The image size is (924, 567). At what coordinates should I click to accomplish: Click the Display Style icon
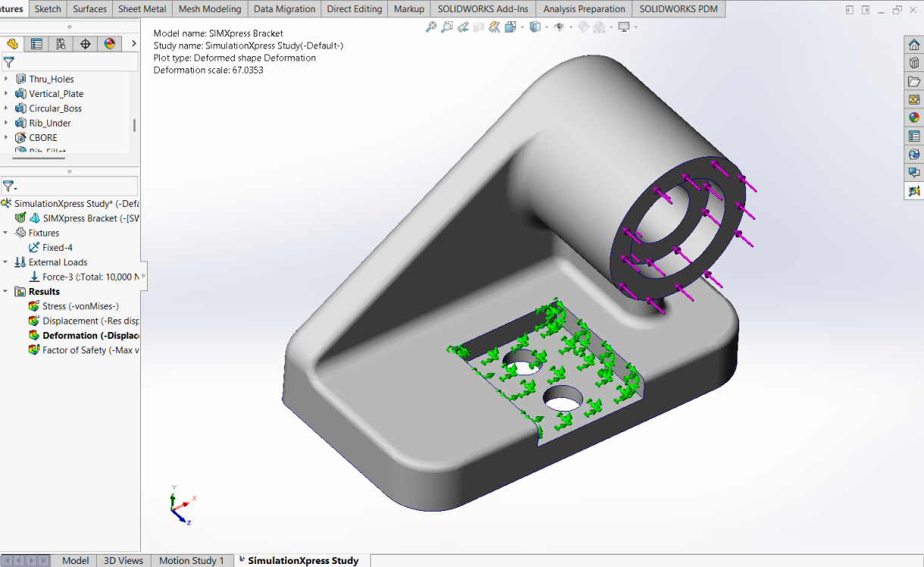535,27
